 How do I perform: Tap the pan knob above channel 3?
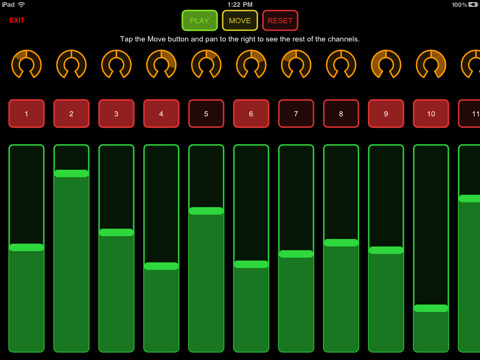[x=116, y=64]
